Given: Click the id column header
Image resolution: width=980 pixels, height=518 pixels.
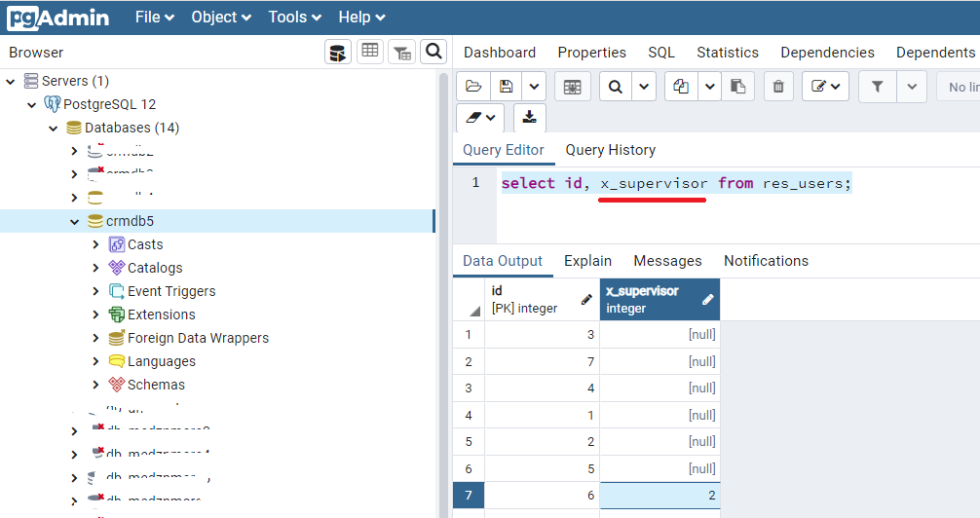Looking at the screenshot, I should tap(542, 299).
